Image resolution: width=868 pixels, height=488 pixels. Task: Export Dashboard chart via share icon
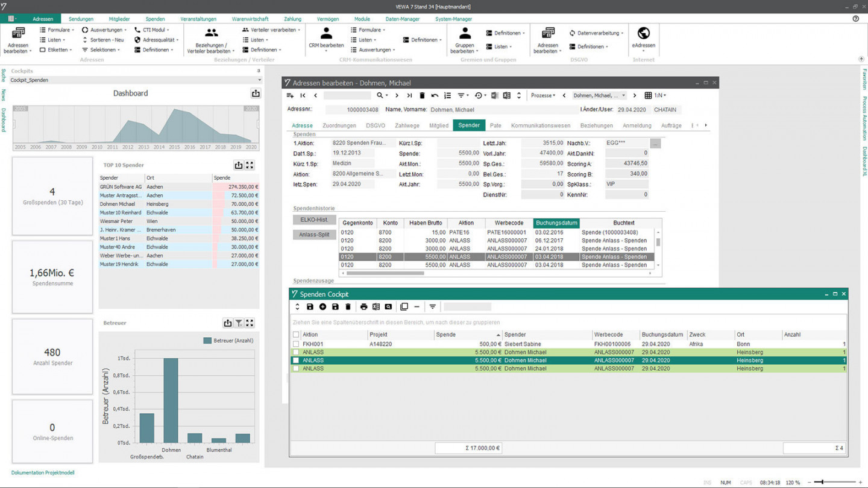(256, 93)
